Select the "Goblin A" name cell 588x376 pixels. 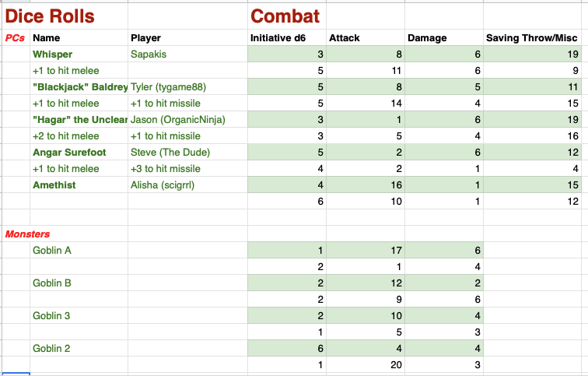53,250
